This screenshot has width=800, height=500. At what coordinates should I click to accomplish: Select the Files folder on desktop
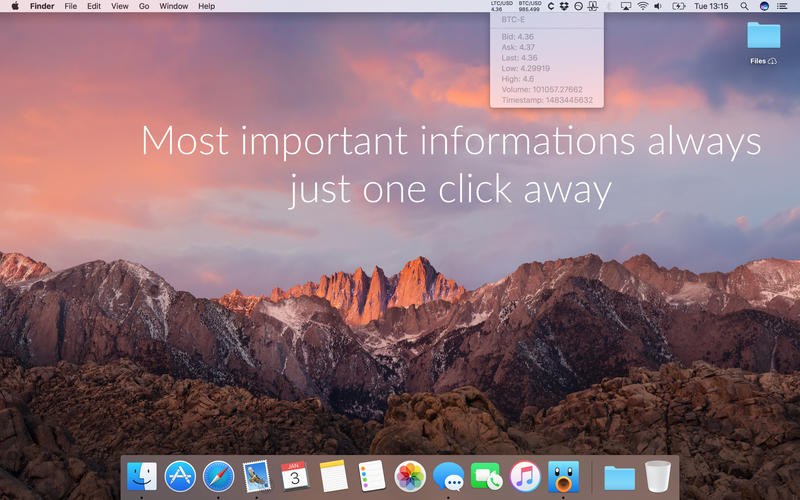[x=763, y=42]
